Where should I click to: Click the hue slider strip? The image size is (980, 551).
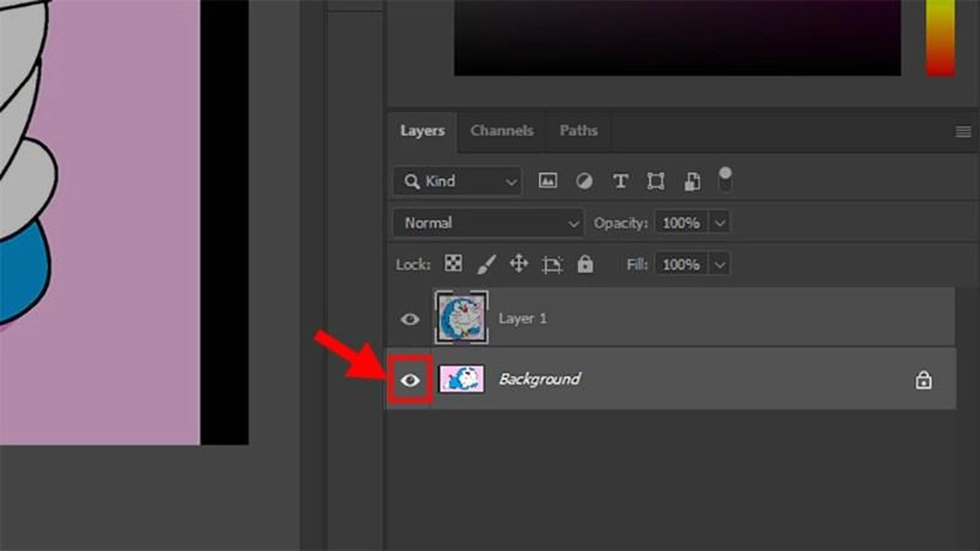[x=941, y=37]
